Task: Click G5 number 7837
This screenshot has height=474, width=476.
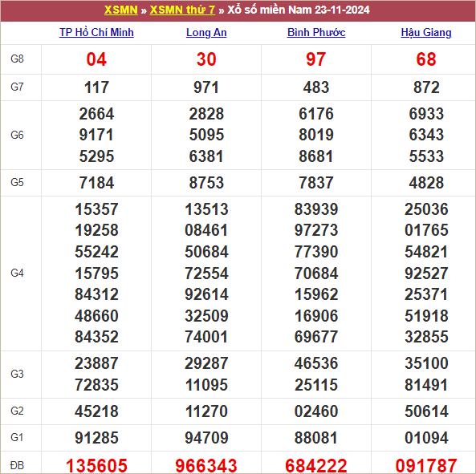Action: pos(316,183)
